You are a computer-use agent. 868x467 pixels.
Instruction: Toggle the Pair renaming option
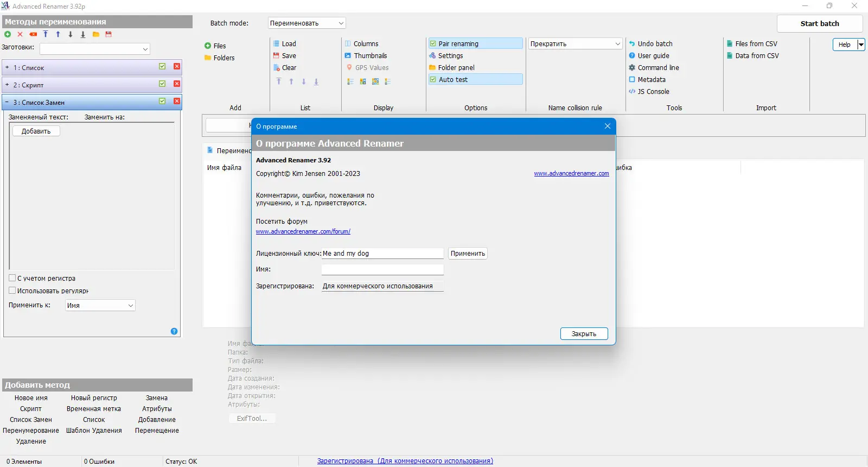pyautogui.click(x=475, y=43)
